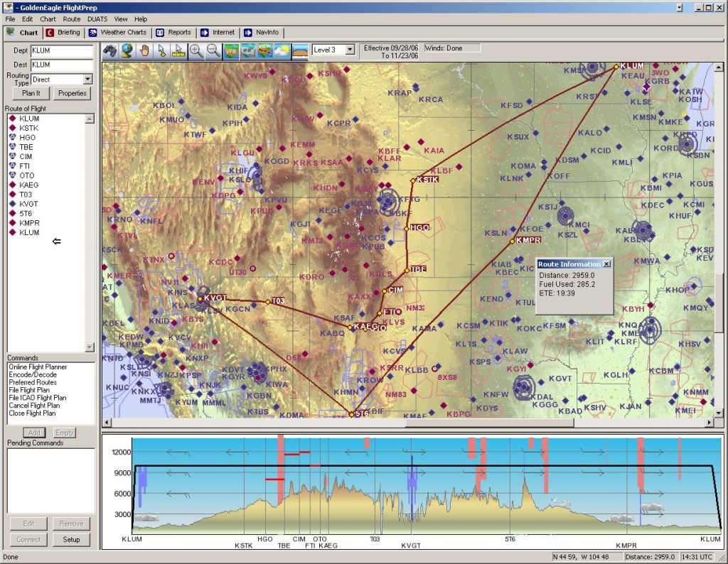Click the Plan It button
Viewport: 728px width, 564px height.
pyautogui.click(x=31, y=93)
